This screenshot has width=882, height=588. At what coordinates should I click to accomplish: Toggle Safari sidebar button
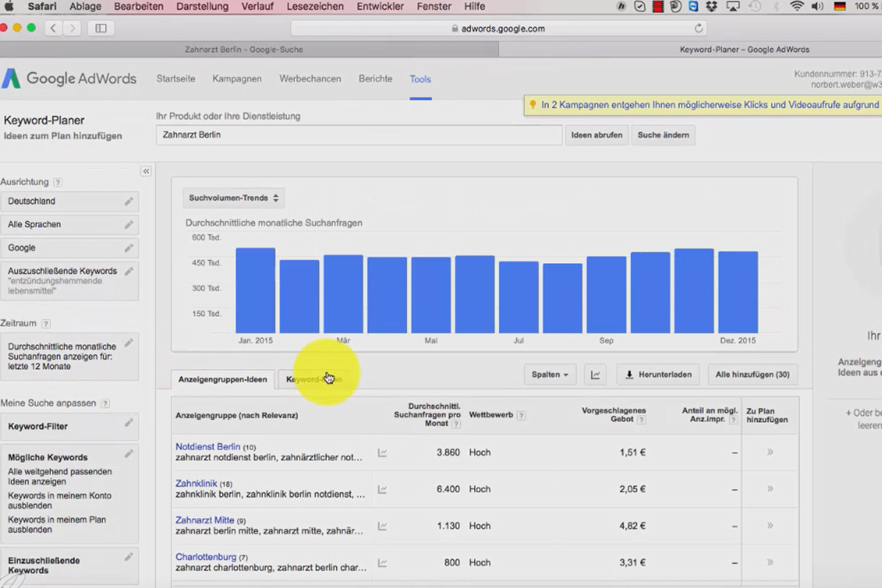101,28
